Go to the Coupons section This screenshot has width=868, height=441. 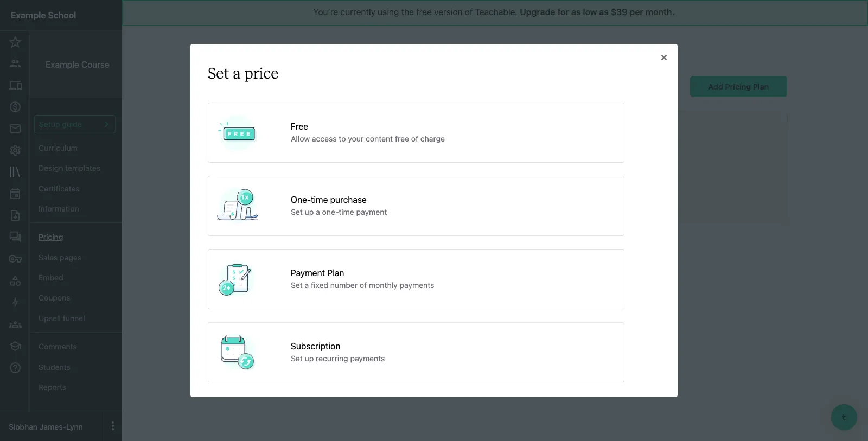point(54,298)
